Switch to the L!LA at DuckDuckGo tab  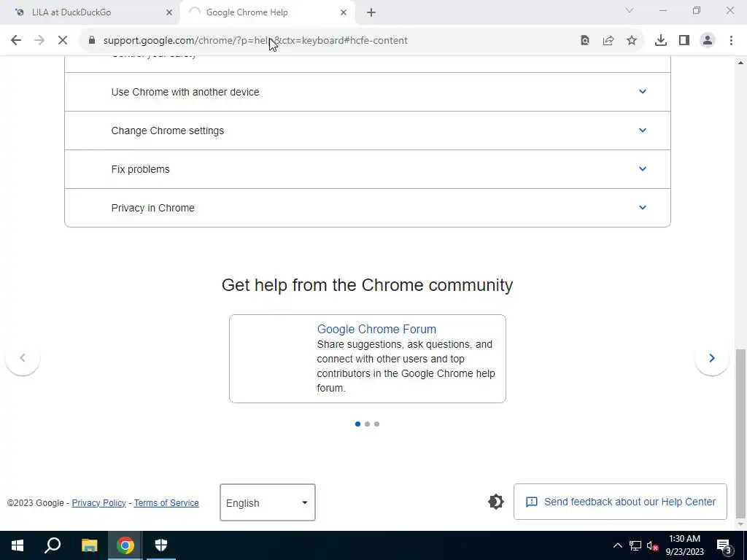point(90,12)
